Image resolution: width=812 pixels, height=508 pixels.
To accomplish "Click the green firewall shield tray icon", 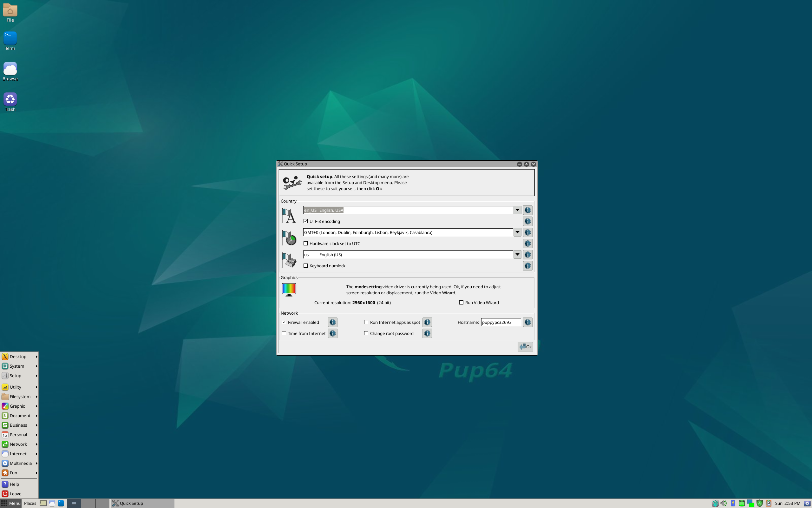I will coord(760,503).
